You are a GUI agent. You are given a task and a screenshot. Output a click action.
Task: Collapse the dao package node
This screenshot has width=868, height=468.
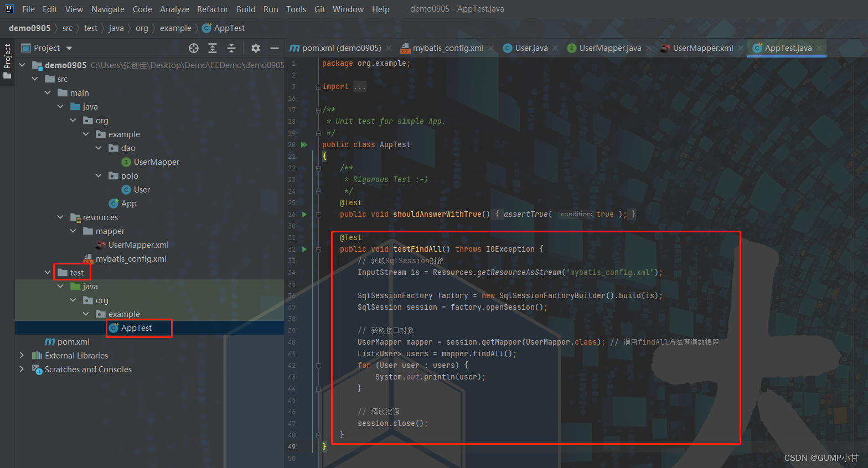coord(99,148)
